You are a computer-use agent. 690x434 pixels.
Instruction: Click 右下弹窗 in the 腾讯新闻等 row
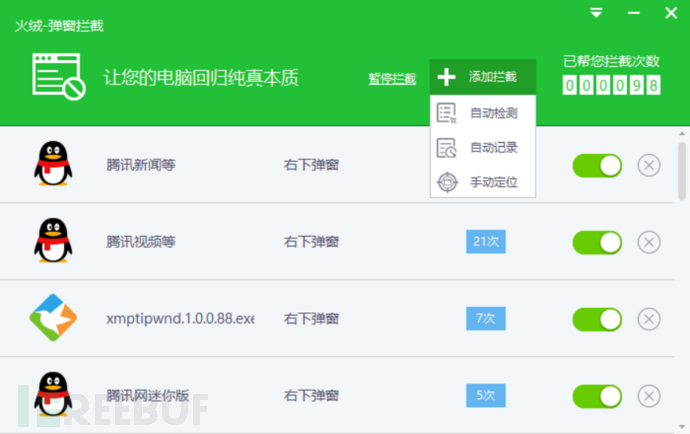(x=311, y=165)
